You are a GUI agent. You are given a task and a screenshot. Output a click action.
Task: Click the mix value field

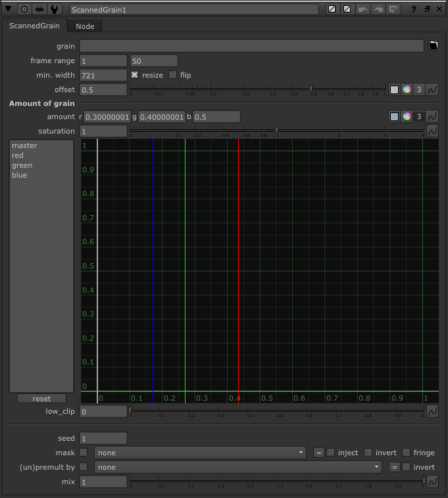click(x=103, y=482)
